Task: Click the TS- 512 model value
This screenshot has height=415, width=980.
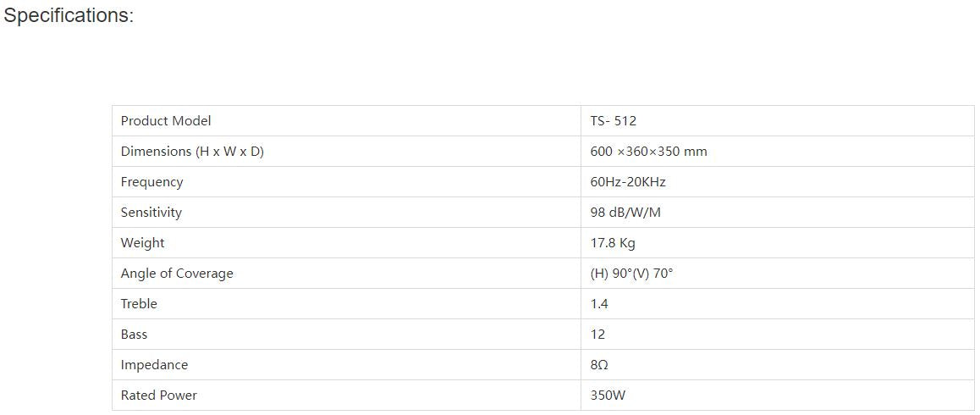Action: tap(614, 121)
